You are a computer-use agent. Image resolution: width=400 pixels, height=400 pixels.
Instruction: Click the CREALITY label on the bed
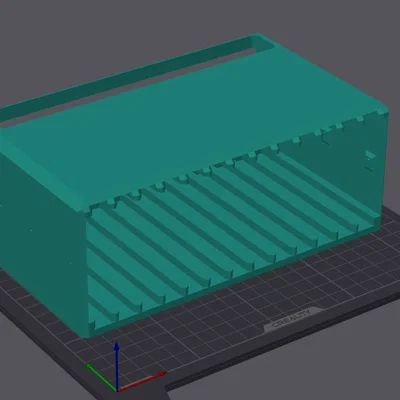pos(292,319)
